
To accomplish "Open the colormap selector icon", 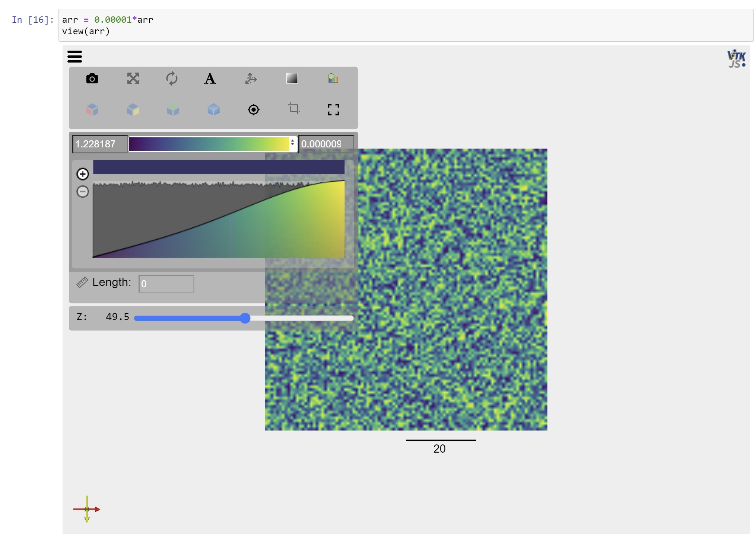I will point(333,78).
